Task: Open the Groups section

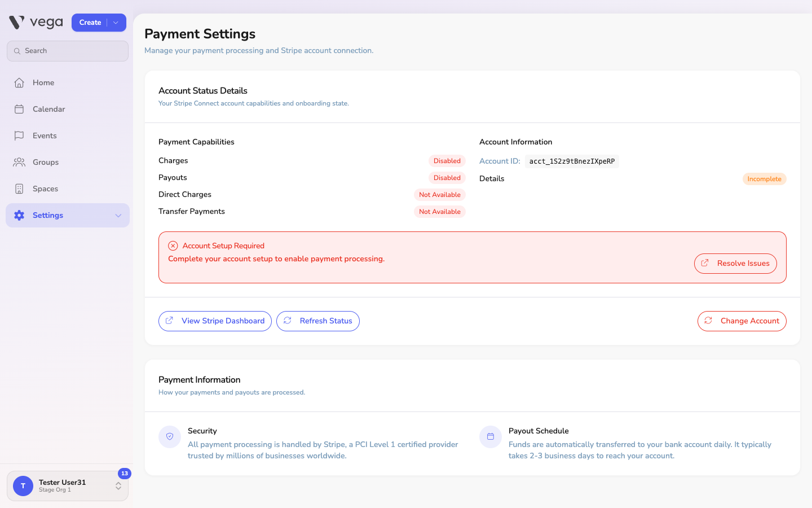Action: click(x=68, y=162)
